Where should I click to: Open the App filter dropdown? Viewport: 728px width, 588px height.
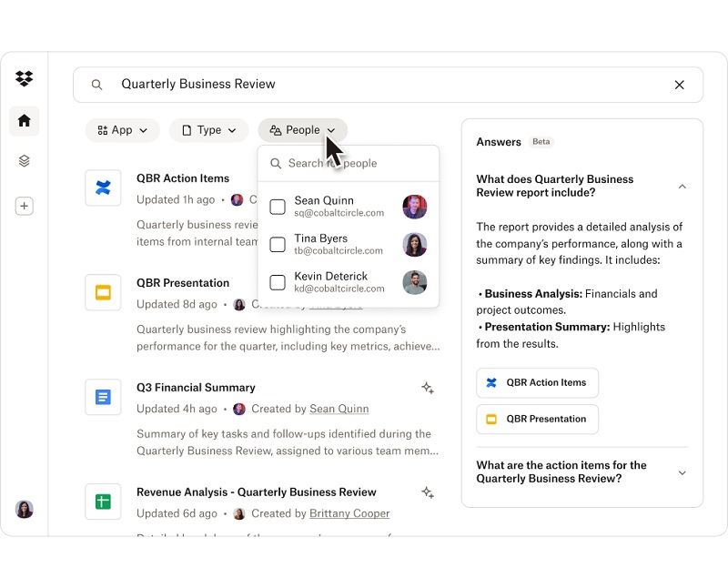click(x=123, y=130)
